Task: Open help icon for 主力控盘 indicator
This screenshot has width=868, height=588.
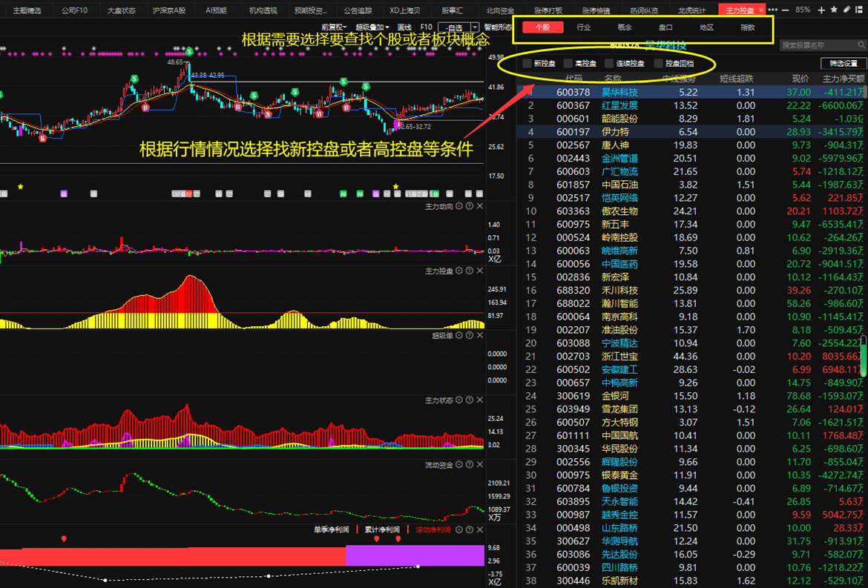Action: tap(470, 271)
